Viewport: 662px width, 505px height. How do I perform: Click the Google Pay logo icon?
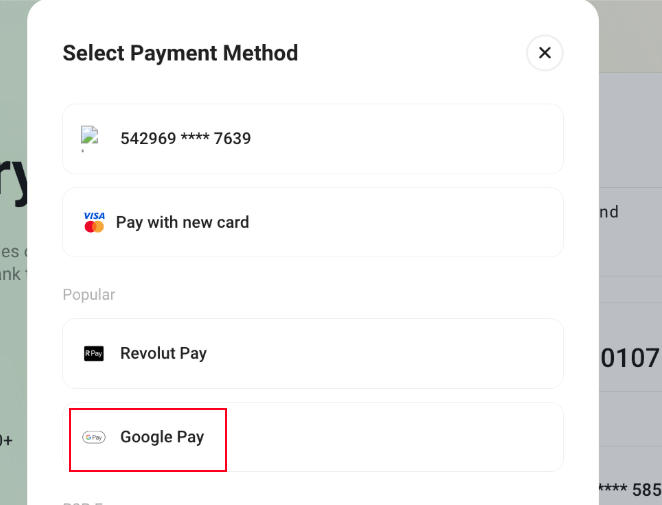(x=94, y=437)
